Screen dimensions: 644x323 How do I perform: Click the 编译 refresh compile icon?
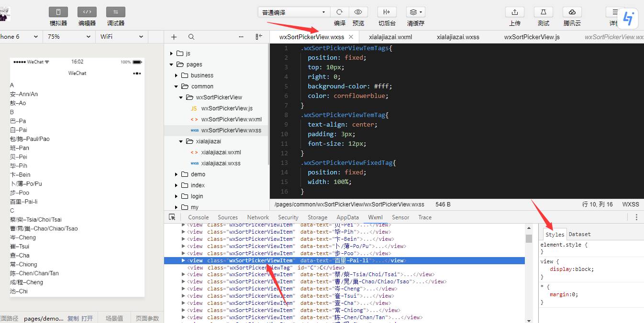339,12
